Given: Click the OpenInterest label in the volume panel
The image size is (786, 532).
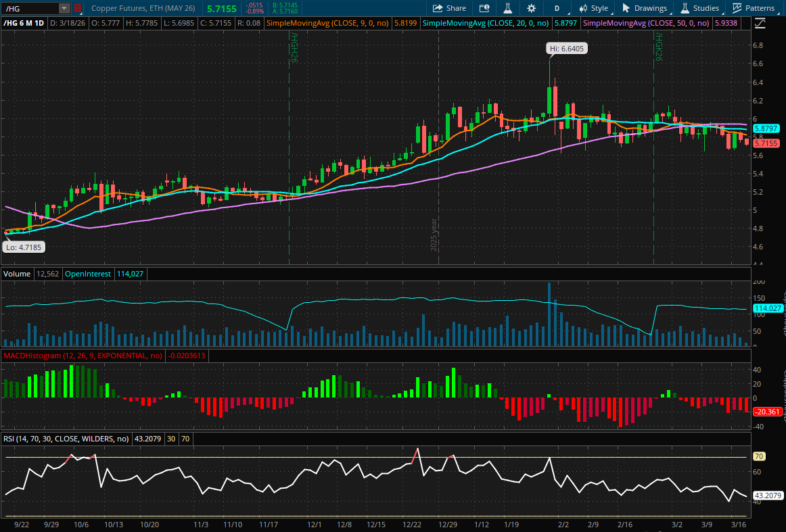Looking at the screenshot, I should 87,274.
